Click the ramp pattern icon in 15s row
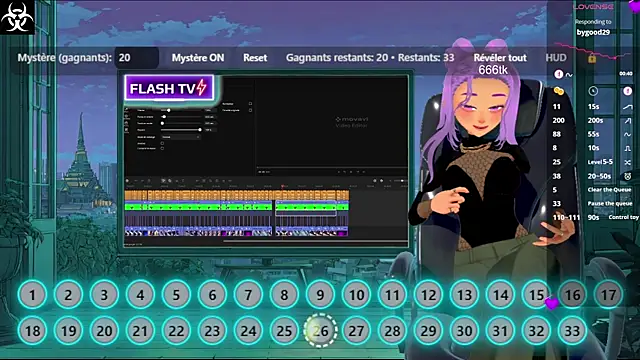 [627, 107]
